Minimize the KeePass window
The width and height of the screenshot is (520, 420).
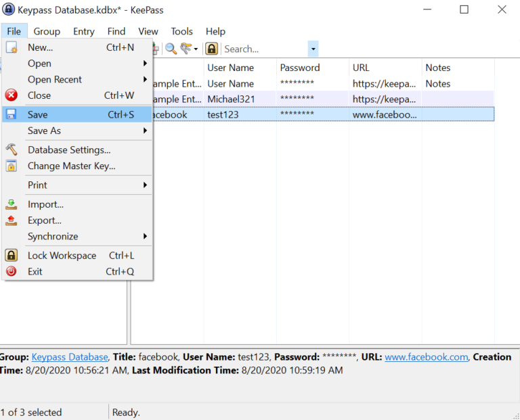click(x=427, y=9)
